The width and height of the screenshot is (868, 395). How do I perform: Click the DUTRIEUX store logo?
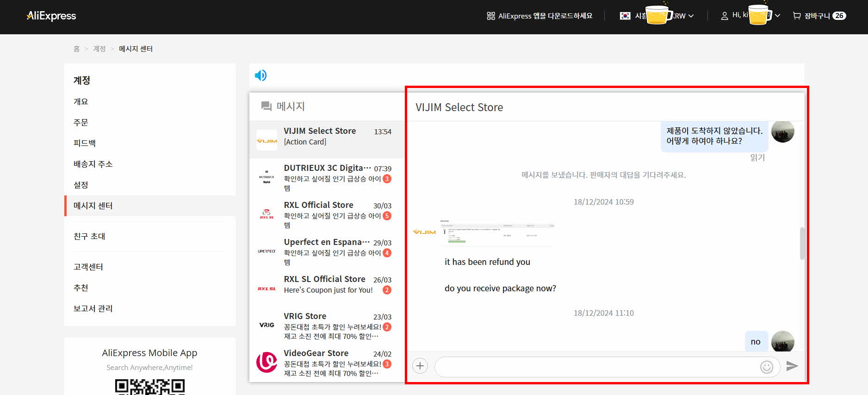267,177
